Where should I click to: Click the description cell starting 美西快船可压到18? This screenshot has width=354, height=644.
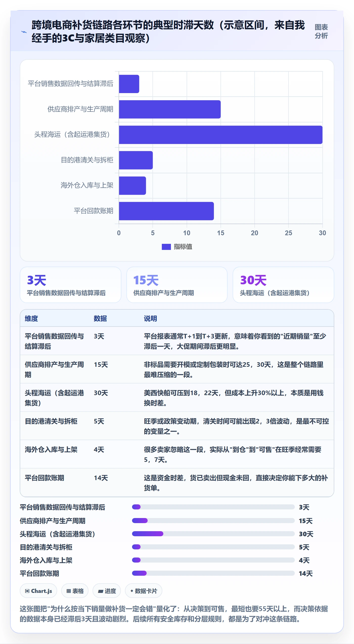pyautogui.click(x=234, y=398)
